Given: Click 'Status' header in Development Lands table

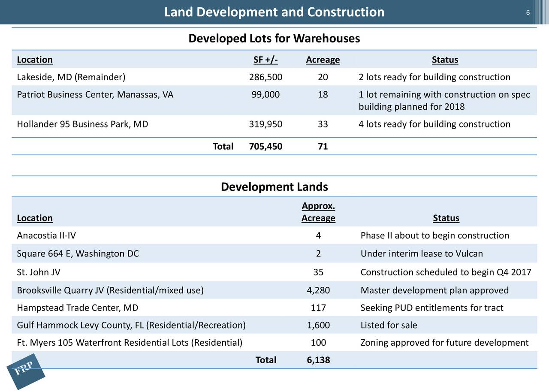Looking at the screenshot, I should pos(446,218).
